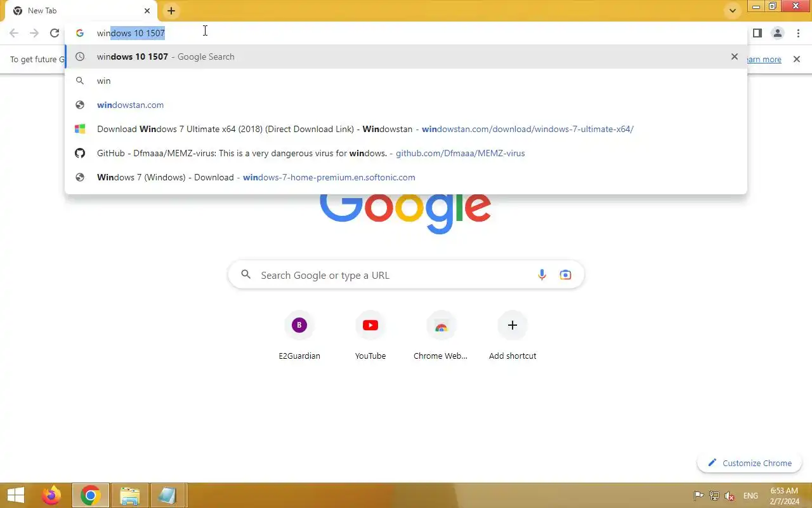Viewport: 812px width, 508px height.
Task: Click the forward navigation arrow
Action: [x=34, y=33]
